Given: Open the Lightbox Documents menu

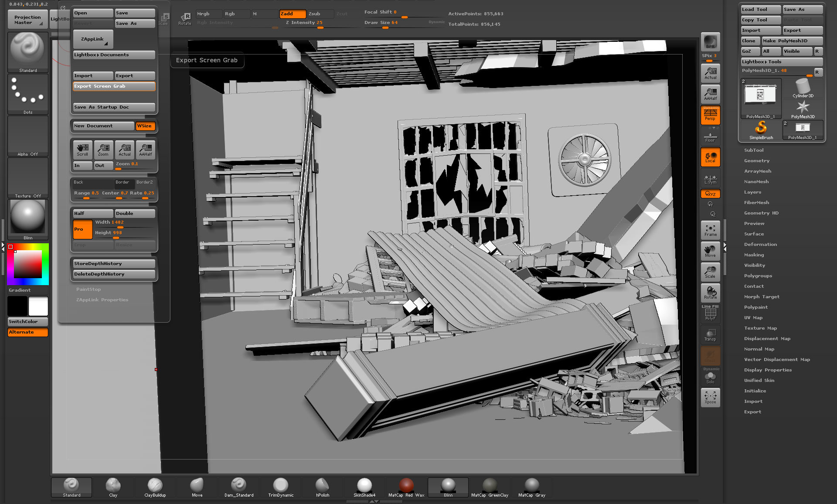Looking at the screenshot, I should pyautogui.click(x=114, y=55).
